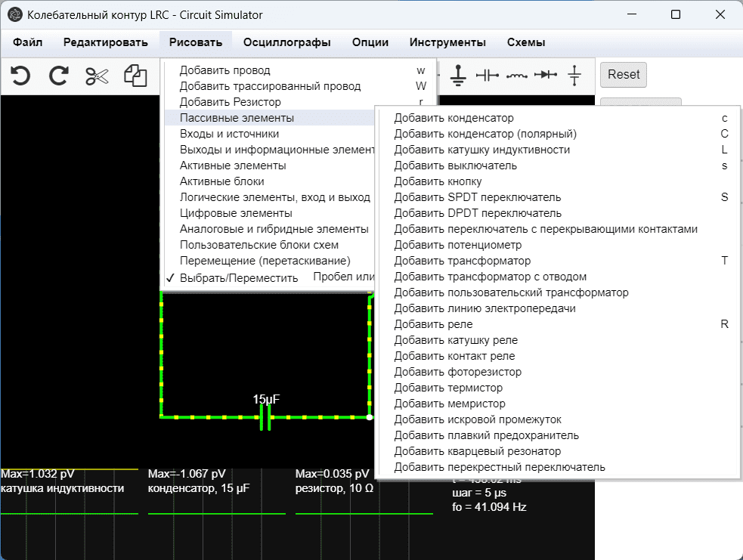Click the redo arrow icon
Viewport: 743px width, 560px height.
pos(59,76)
